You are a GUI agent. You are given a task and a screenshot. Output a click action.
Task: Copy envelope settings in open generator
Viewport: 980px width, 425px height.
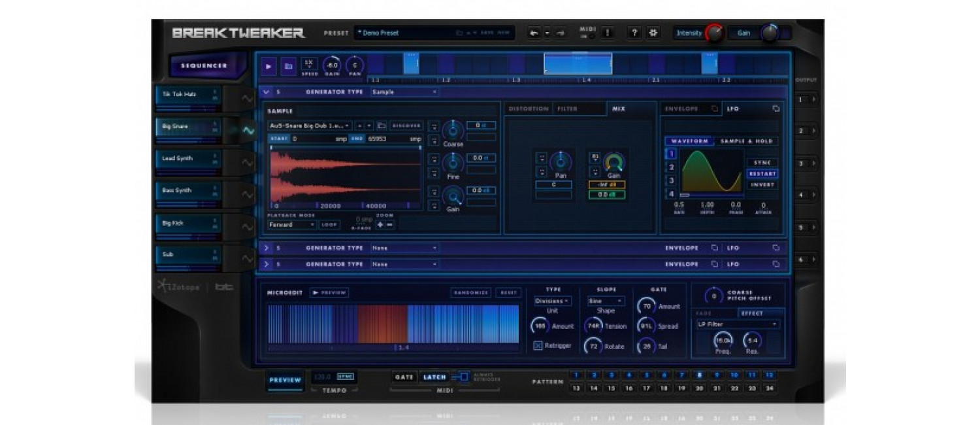pyautogui.click(x=714, y=109)
